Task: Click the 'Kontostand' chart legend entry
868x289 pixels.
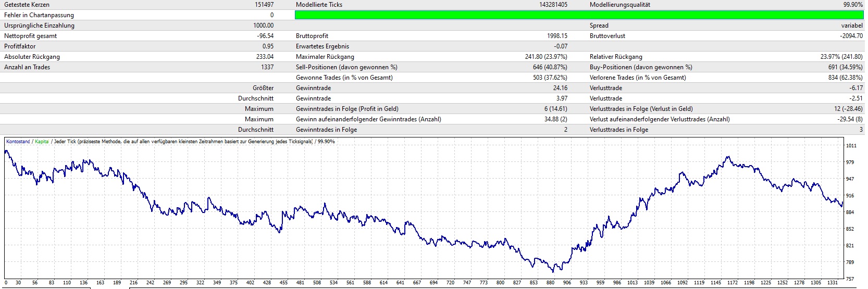Action: (18, 142)
